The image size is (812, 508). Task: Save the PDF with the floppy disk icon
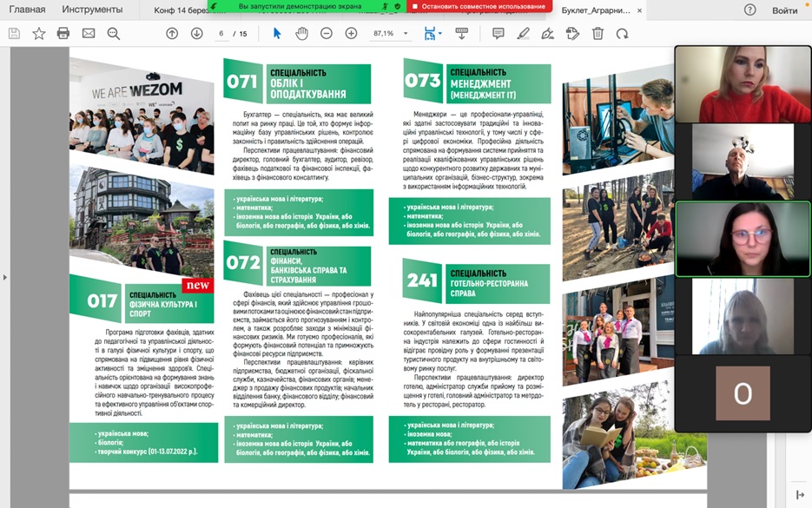(x=15, y=34)
